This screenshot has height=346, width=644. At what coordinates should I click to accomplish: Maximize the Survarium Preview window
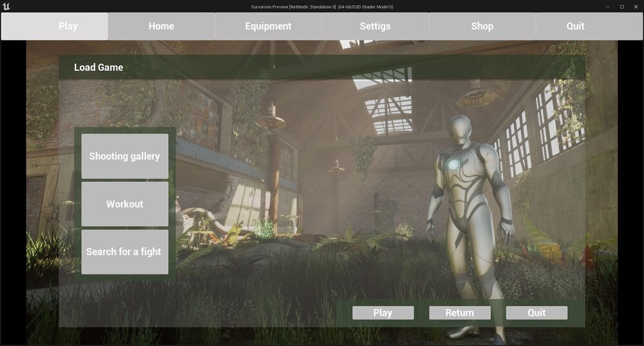coord(622,6)
